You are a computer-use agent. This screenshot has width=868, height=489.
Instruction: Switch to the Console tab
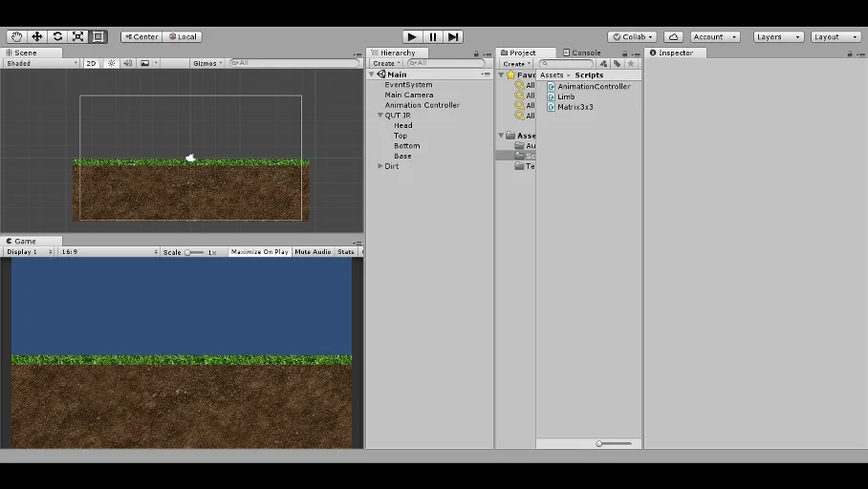582,53
